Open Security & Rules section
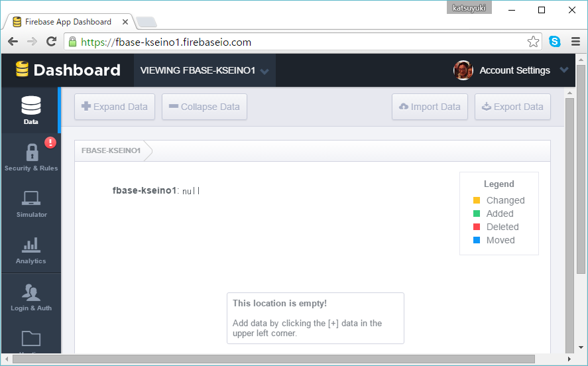This screenshot has height=366, width=588. coord(31,156)
